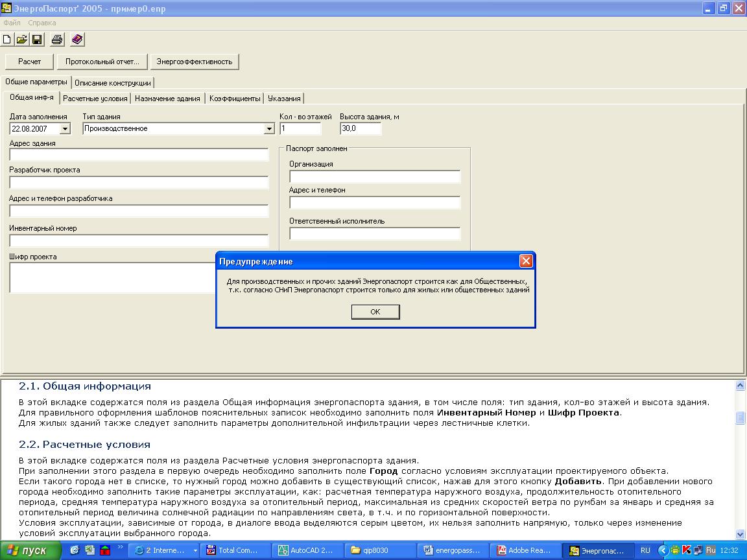The width and height of the screenshot is (747, 560).
Task: Expand the Дата заполнения date dropdown
Action: pyautogui.click(x=65, y=129)
